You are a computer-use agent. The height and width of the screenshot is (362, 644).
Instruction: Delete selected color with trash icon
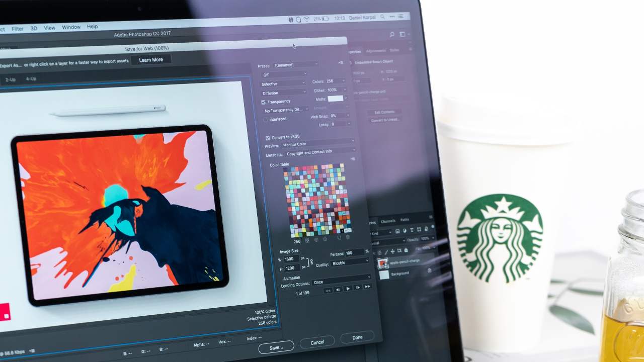click(348, 237)
